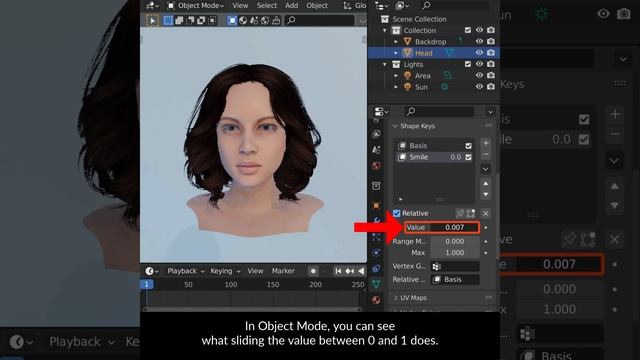
Task: Open the Collection properties tab icon
Action: coord(376,186)
